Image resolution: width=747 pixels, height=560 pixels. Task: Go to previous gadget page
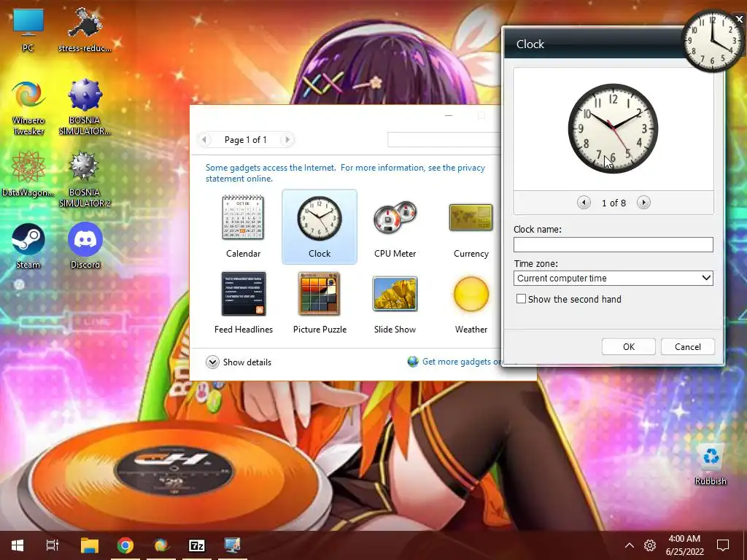pyautogui.click(x=204, y=139)
